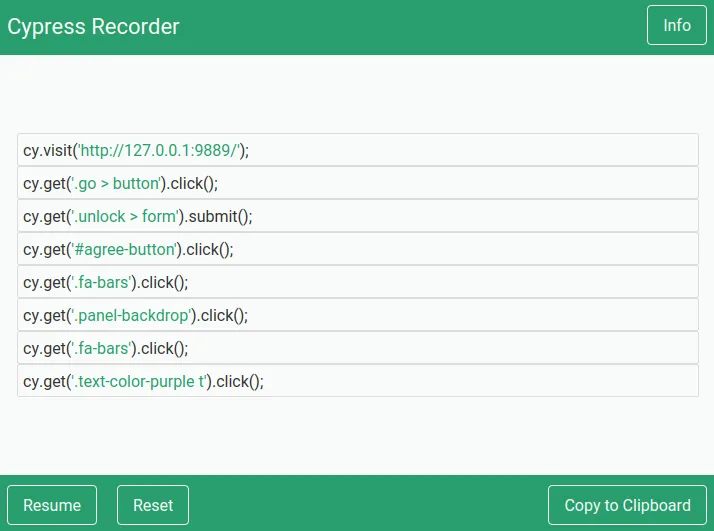Select the second '.fa-bars' click line
This screenshot has width=714, height=531.
click(450, 348)
